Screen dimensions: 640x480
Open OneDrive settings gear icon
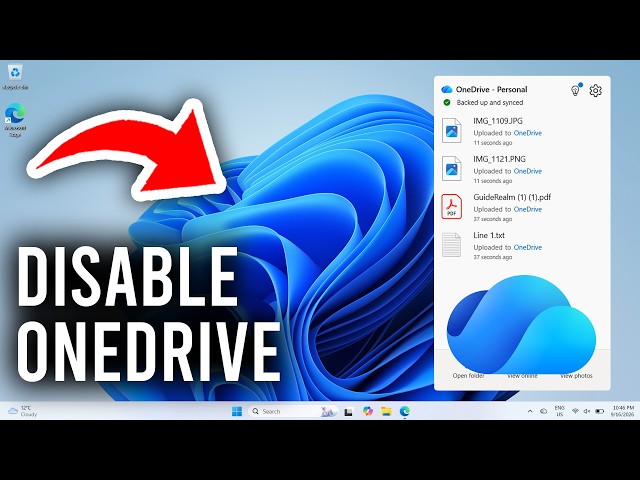(596, 90)
